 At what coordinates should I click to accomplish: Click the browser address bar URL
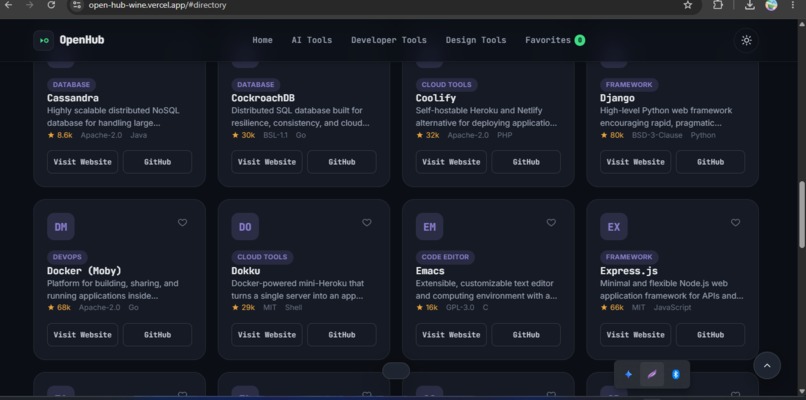[157, 5]
